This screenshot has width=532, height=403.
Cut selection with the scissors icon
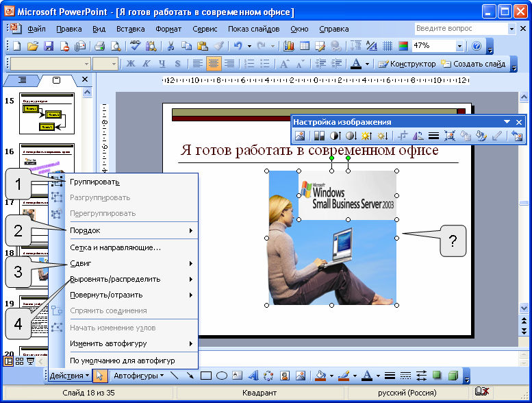coord(170,46)
